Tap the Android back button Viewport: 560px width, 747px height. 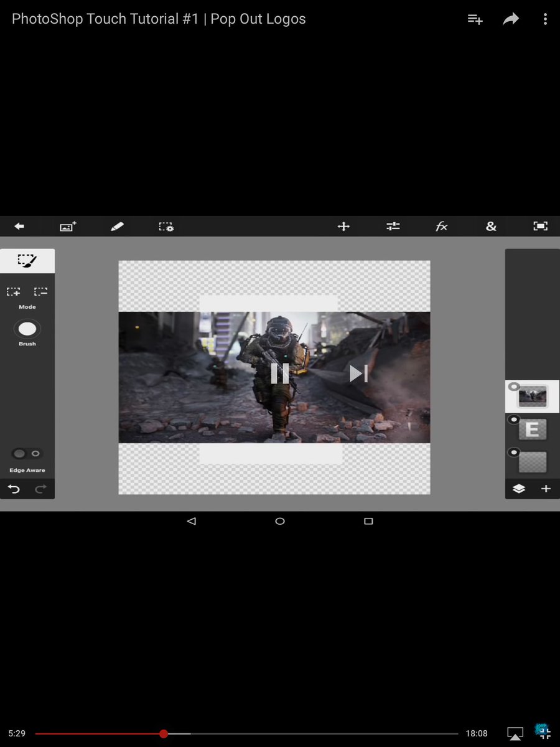192,521
